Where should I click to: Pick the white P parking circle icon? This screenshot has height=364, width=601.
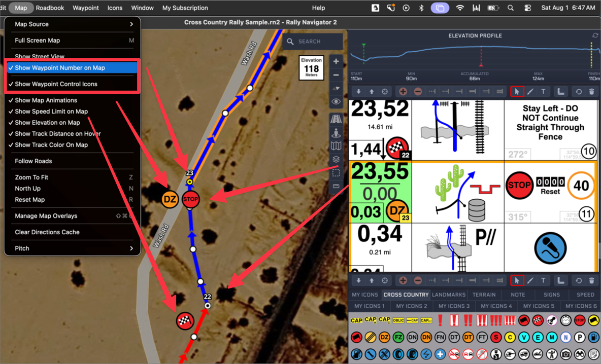click(580, 337)
